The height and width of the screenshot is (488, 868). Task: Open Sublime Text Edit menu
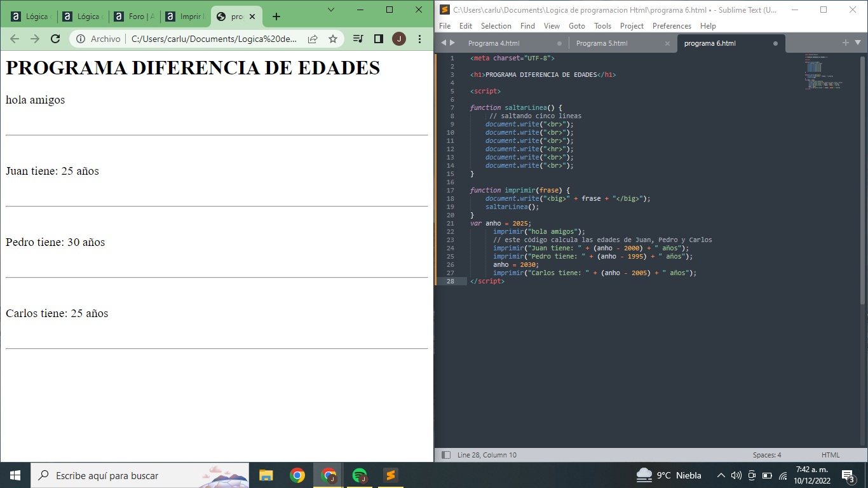tap(466, 26)
